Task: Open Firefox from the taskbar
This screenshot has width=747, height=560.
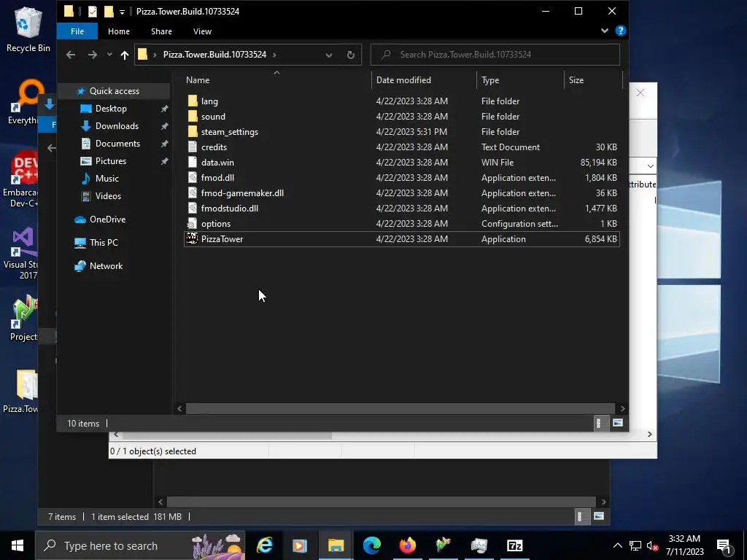Action: [x=407, y=545]
